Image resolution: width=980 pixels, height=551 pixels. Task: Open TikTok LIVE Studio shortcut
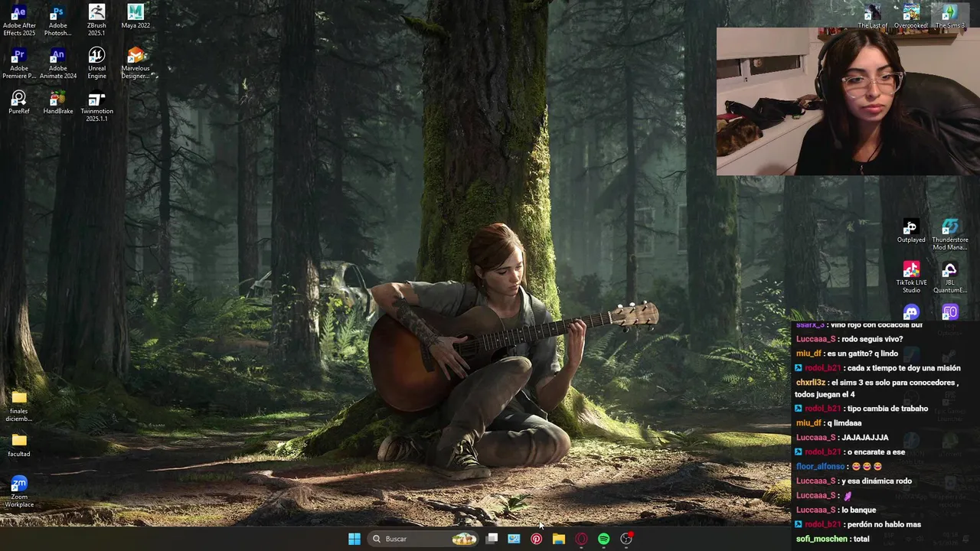pyautogui.click(x=911, y=278)
